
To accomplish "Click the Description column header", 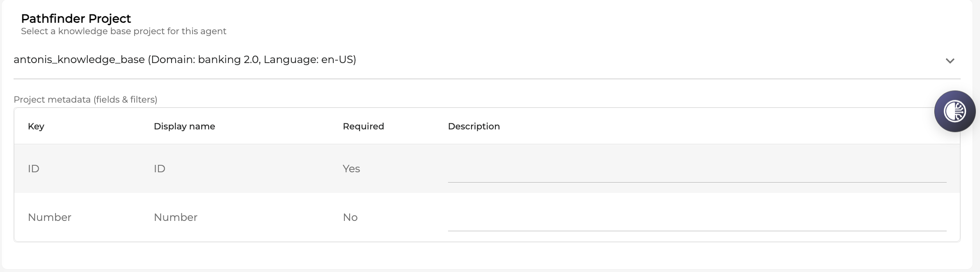I will 474,126.
